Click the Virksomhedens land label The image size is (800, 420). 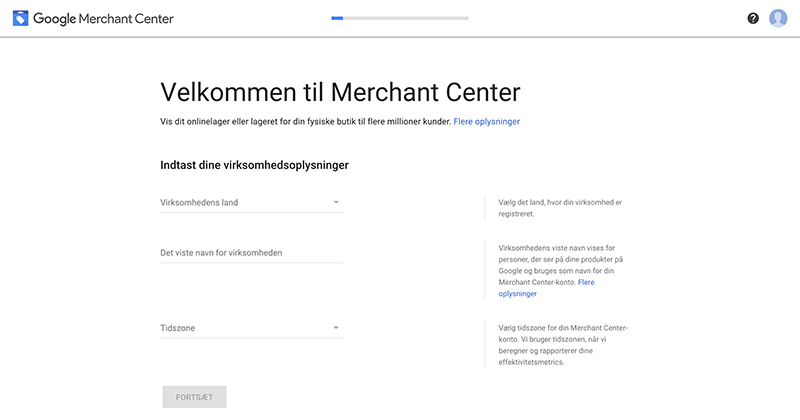(199, 203)
